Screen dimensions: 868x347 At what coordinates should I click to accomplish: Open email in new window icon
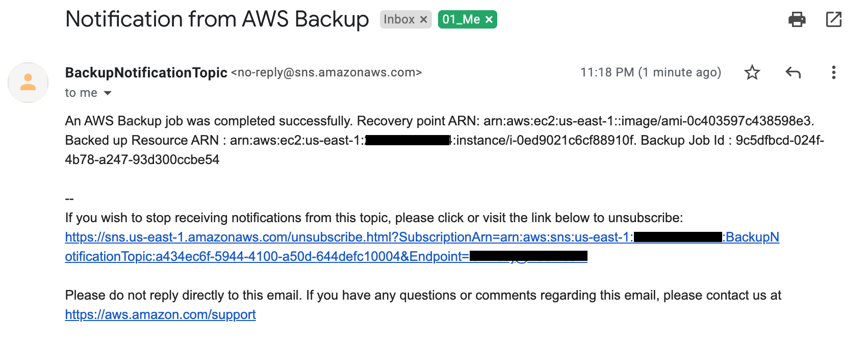pos(833,20)
